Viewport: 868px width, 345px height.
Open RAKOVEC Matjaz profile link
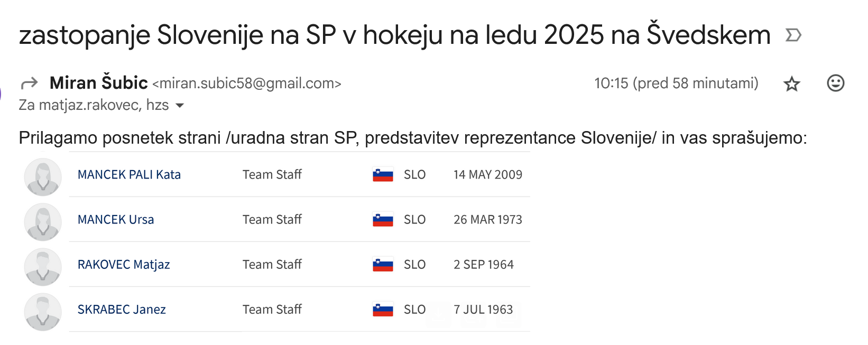pyautogui.click(x=124, y=264)
